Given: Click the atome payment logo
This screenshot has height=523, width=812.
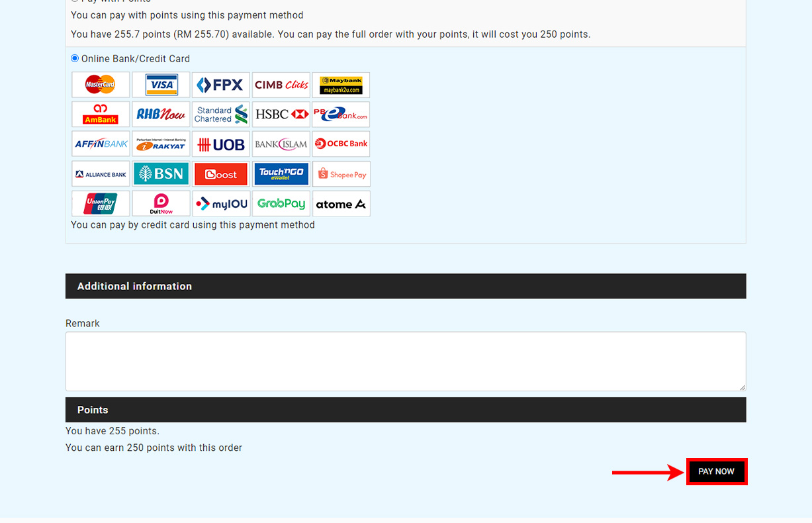Looking at the screenshot, I should pos(341,204).
